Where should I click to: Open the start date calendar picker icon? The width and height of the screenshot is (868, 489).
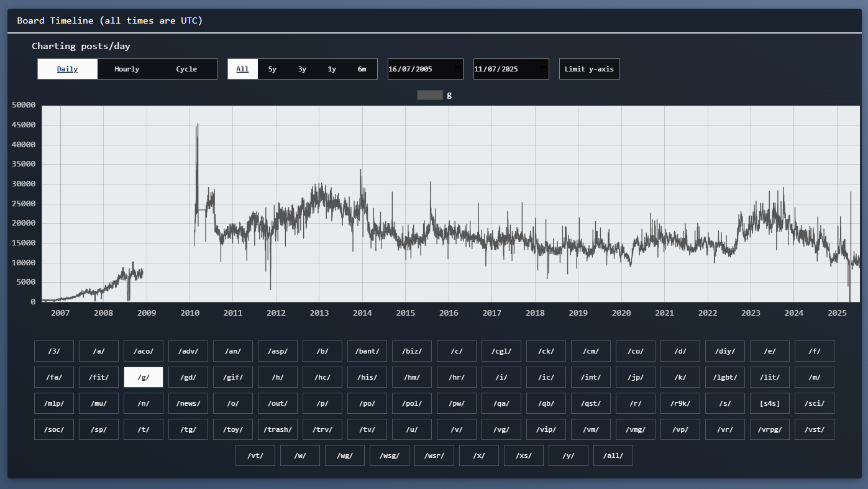(x=458, y=69)
